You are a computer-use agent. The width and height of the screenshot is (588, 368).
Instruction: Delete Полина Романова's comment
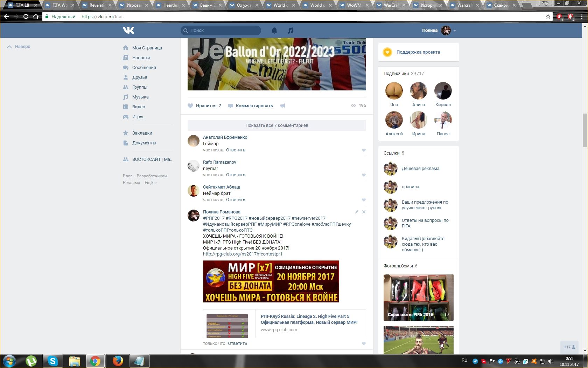364,212
